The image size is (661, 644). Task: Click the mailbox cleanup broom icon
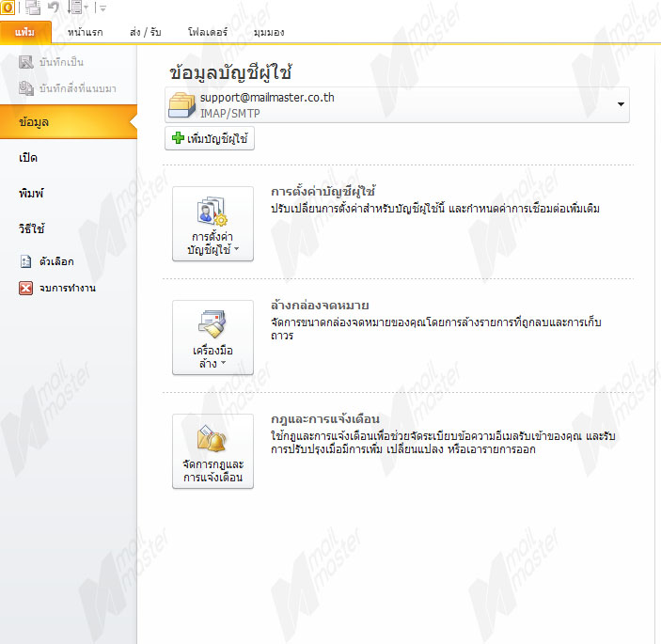[212, 324]
